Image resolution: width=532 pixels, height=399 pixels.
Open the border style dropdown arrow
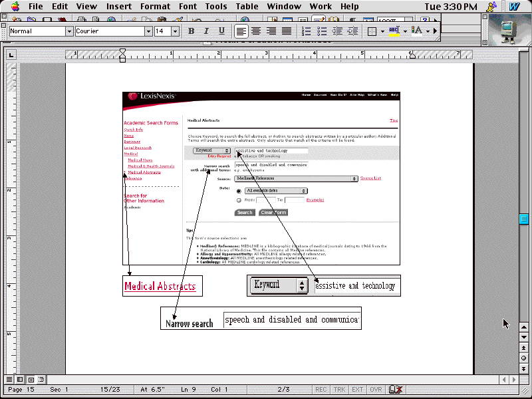383,31
